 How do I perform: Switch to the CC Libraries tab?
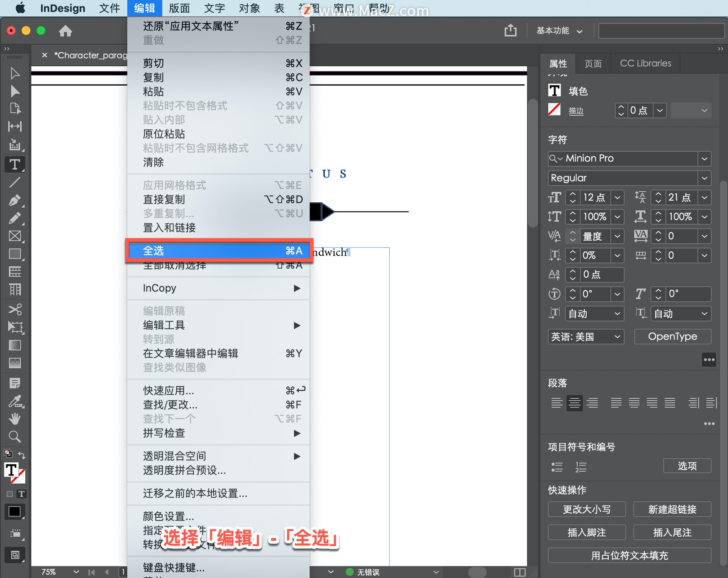click(645, 63)
